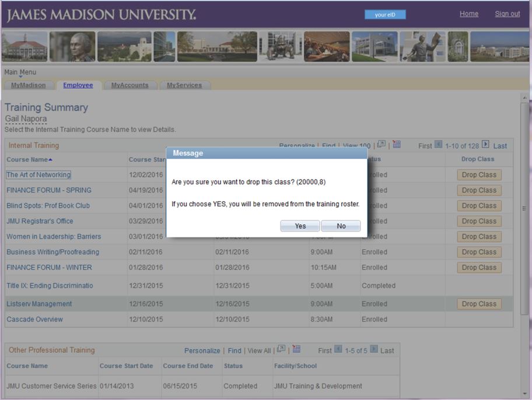Drop the Business Writing/Proofreading class

pos(479,252)
